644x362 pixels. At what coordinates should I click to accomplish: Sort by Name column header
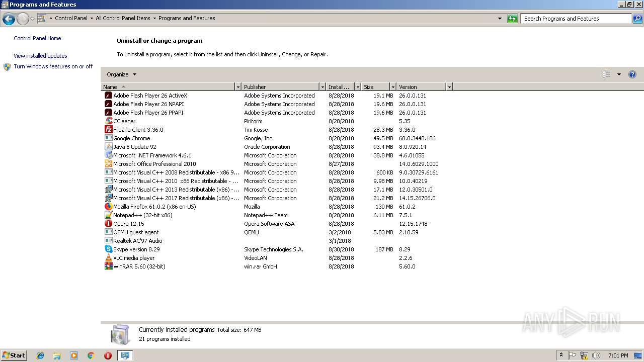[x=168, y=87]
